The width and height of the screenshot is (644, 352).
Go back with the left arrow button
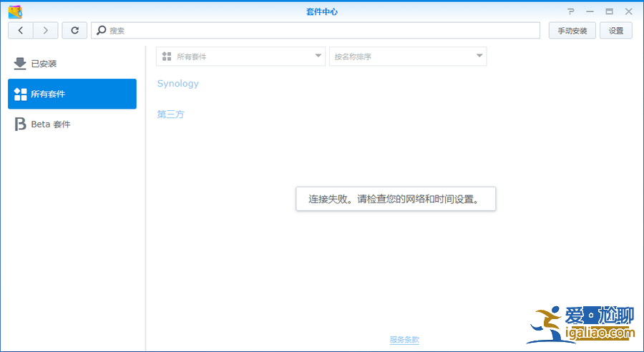coord(21,30)
